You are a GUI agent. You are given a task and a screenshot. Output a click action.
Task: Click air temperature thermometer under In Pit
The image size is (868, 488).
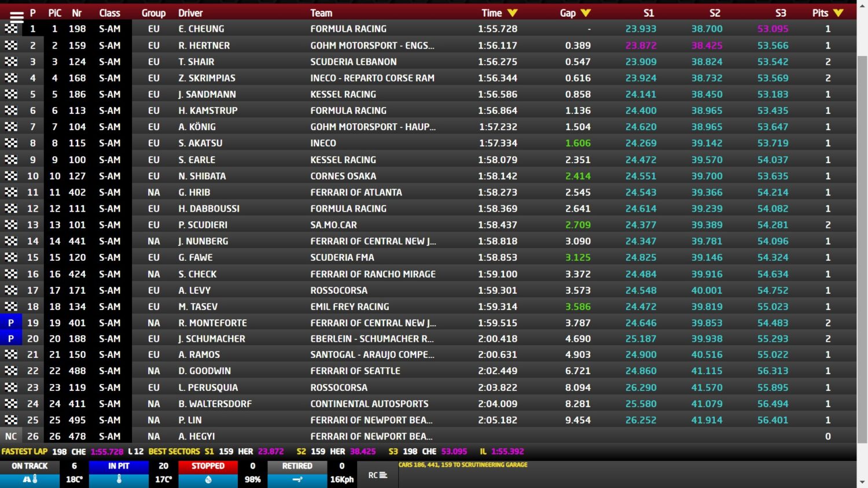point(119,479)
